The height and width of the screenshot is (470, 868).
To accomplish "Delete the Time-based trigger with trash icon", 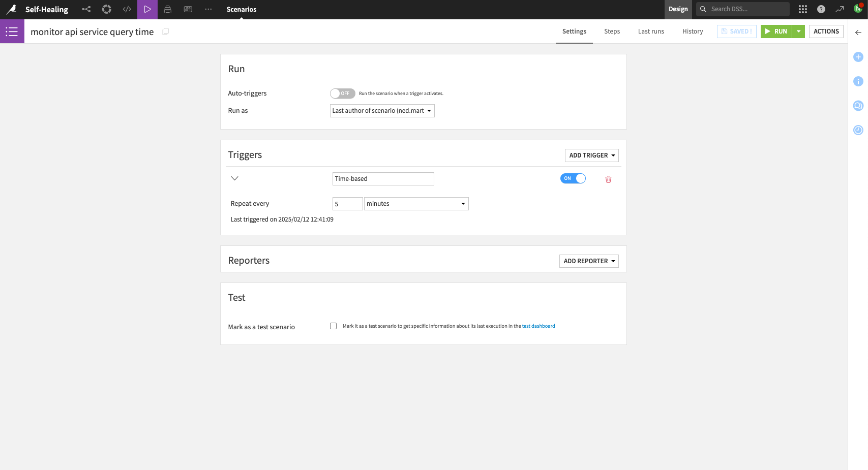I will click(608, 179).
